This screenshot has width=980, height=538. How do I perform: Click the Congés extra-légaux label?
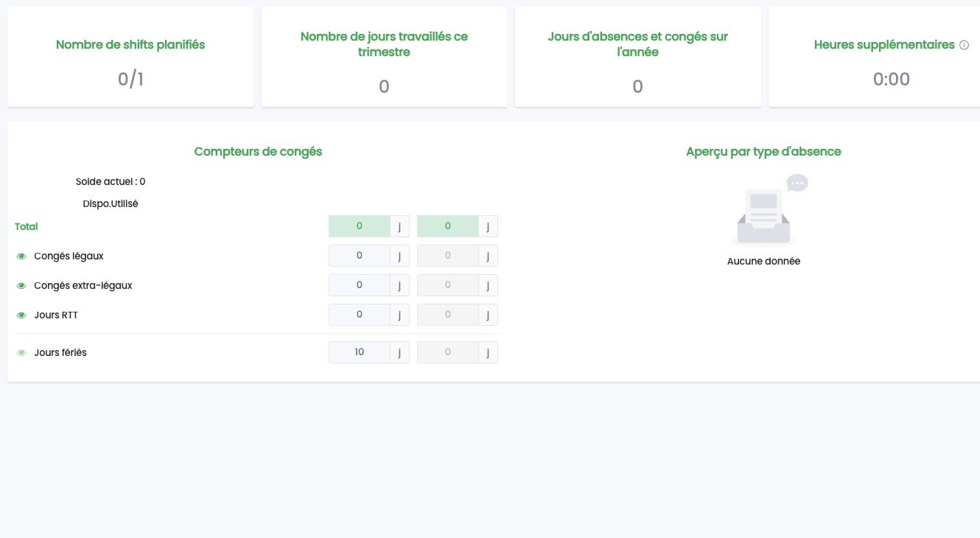point(83,286)
